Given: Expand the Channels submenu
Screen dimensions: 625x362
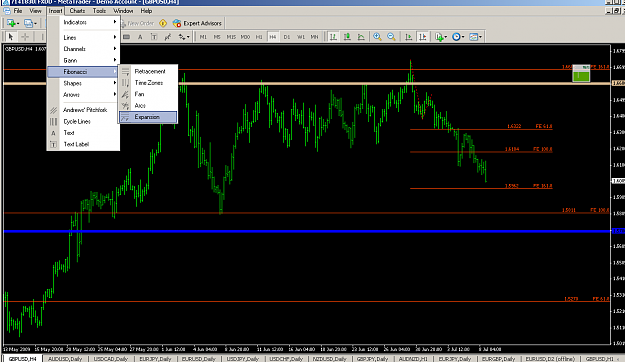Looking at the screenshot, I should 83,49.
